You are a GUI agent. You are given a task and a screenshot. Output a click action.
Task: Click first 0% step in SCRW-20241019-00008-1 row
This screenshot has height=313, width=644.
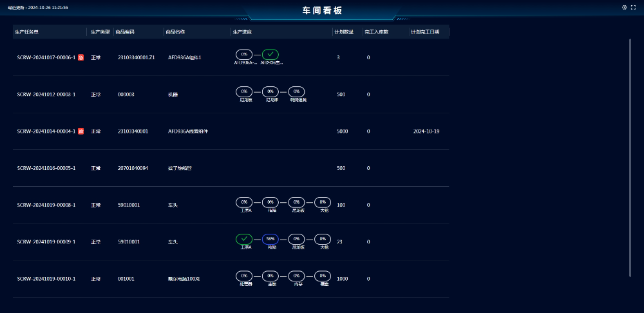click(x=244, y=202)
